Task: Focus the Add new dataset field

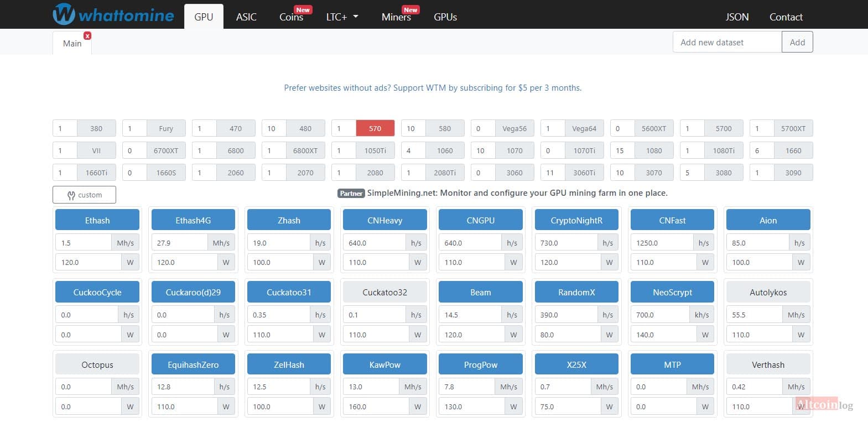Action: [727, 42]
